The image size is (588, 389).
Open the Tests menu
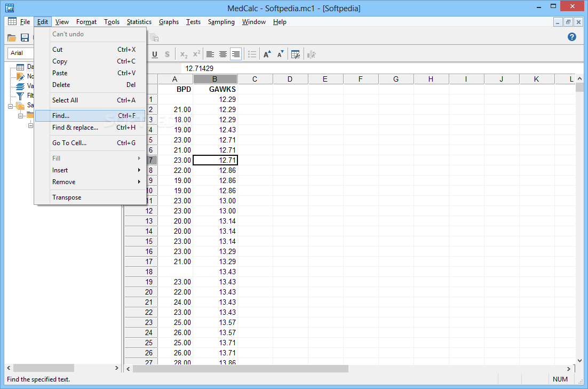(193, 22)
